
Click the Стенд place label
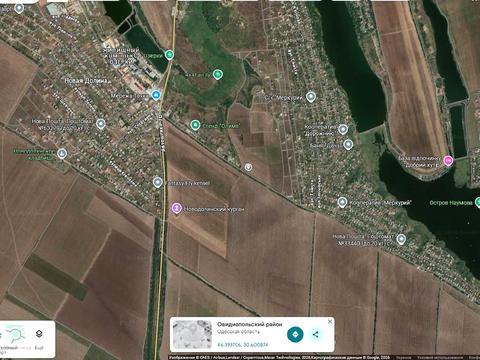[221, 126]
